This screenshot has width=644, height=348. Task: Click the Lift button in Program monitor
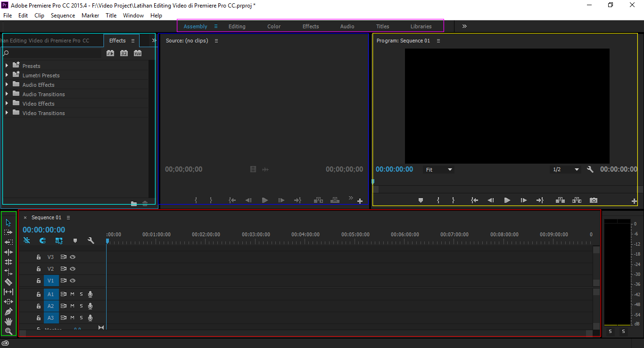[560, 200]
